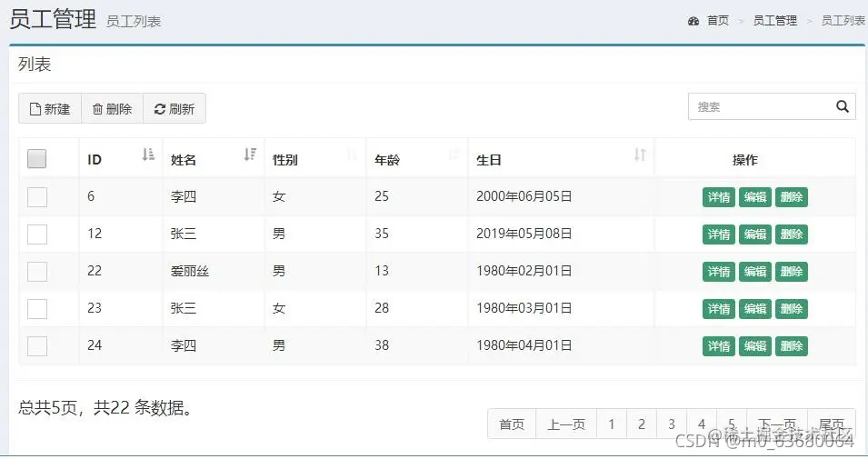This screenshot has height=459, width=868.
Task: Click birthday cell 2000年06月05日
Action: tap(524, 196)
